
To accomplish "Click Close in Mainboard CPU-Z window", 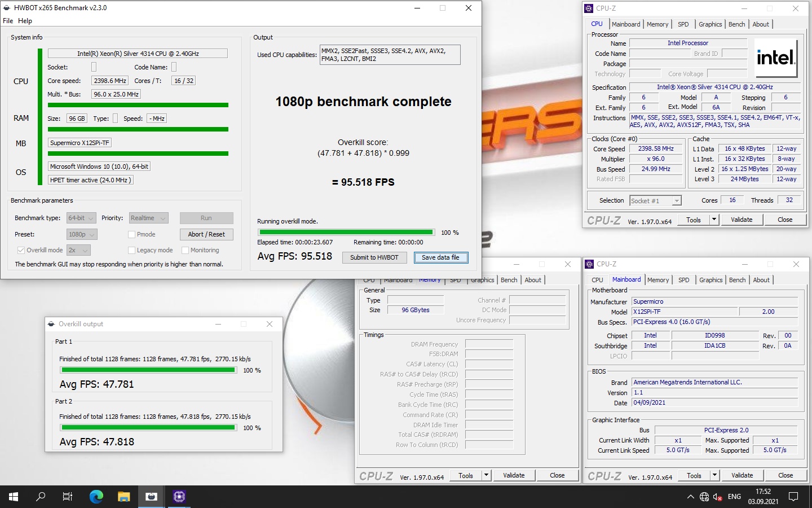I will (785, 475).
